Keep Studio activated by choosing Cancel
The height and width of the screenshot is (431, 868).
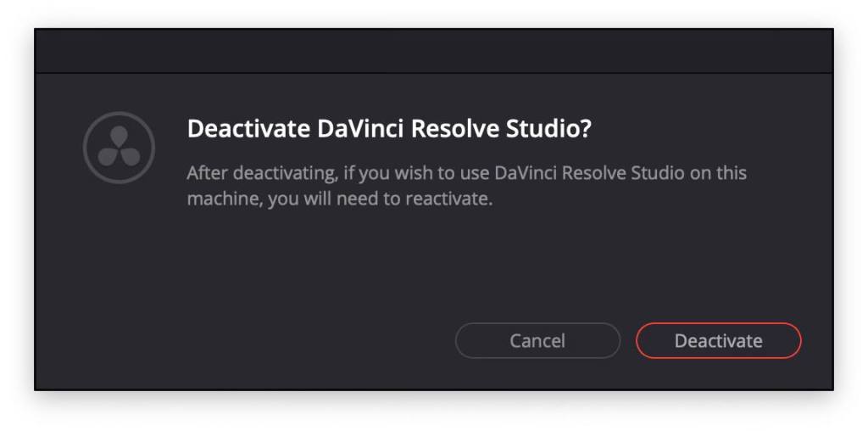537,341
